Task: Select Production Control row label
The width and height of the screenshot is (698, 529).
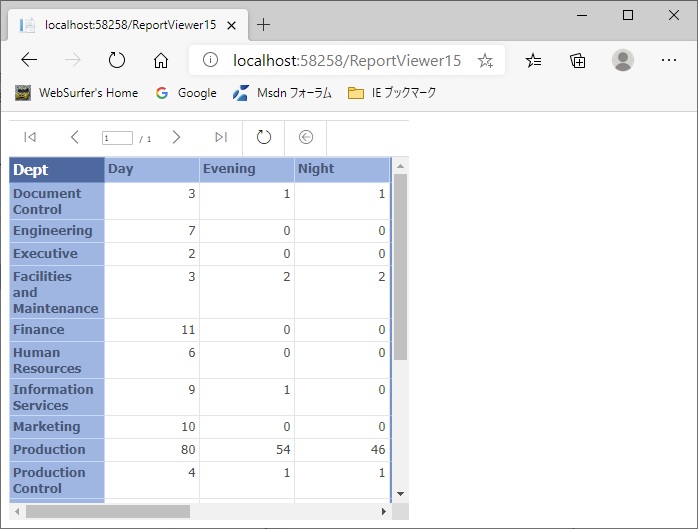Action: (x=57, y=480)
